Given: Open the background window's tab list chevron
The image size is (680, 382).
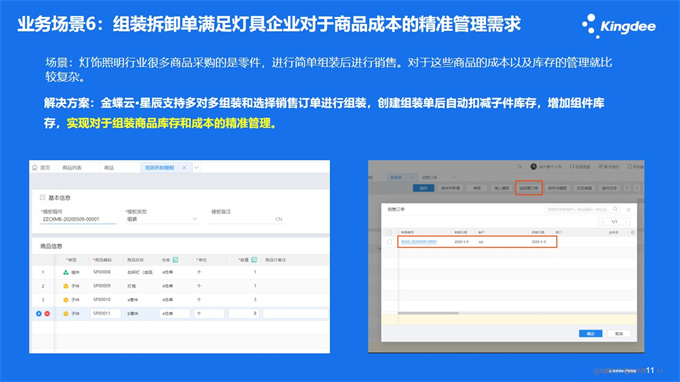Looking at the screenshot, I should 454,177.
